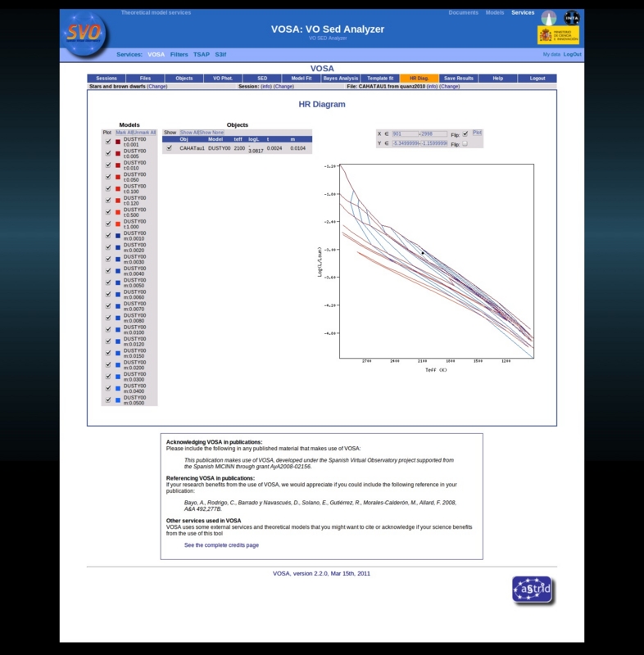Screen dimensions: 644x655
Task: Click the X range maximum input field
Action: tap(433, 134)
